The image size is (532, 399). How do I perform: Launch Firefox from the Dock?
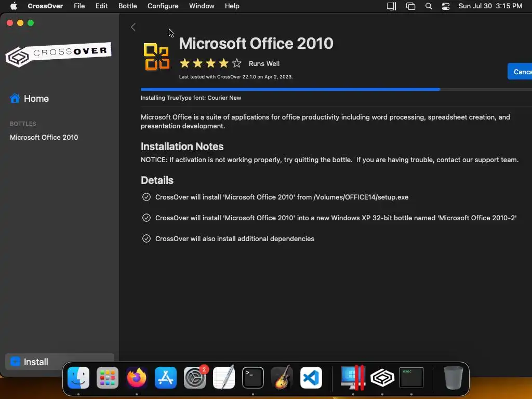[137, 378]
